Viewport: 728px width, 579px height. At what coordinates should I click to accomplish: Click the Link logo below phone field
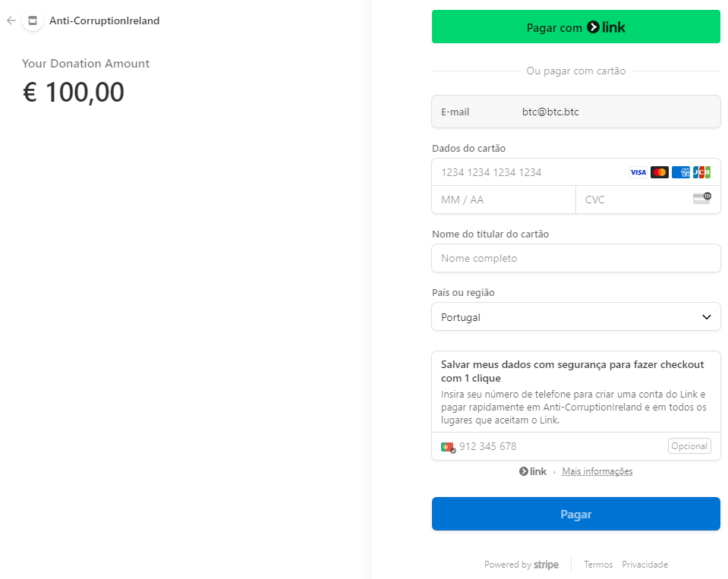pos(533,471)
